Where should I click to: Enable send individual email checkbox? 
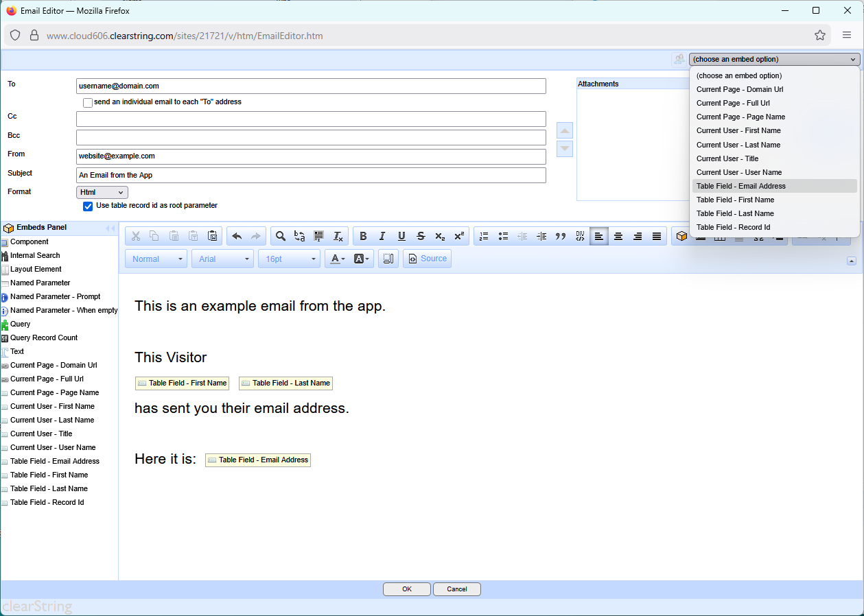(88, 103)
